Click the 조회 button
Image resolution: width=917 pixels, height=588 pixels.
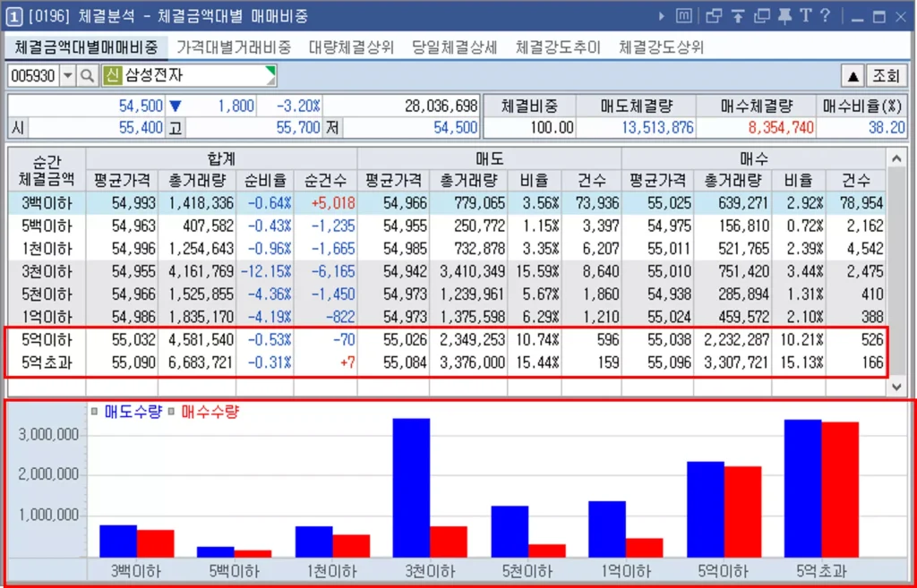click(886, 76)
